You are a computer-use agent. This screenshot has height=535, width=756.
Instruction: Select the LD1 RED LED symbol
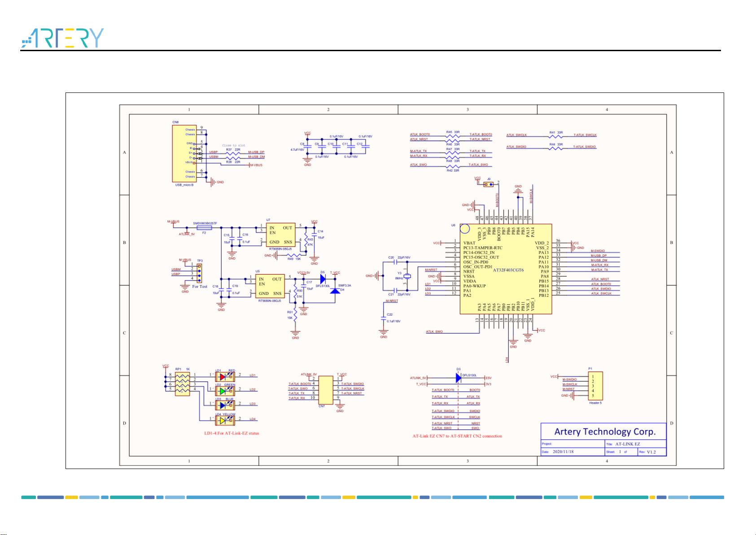click(225, 377)
